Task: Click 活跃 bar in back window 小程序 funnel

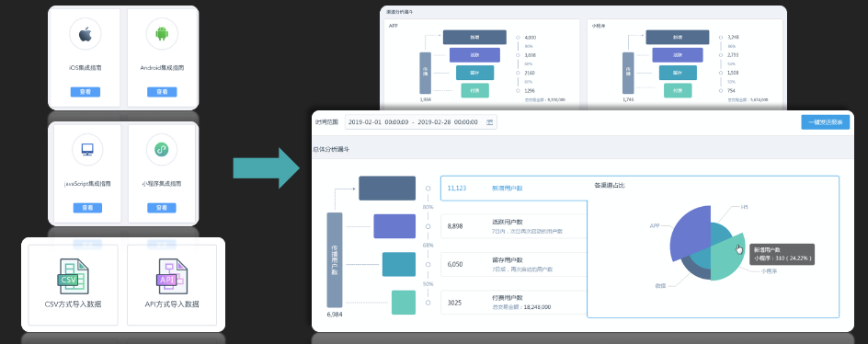Action: coord(677,55)
